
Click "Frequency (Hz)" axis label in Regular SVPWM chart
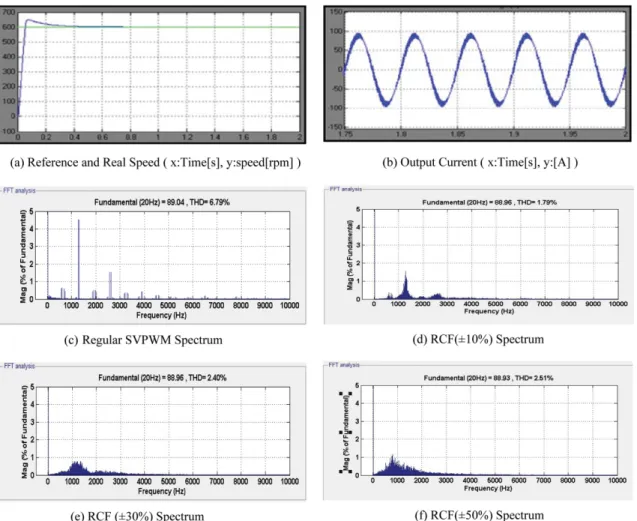coord(161,315)
